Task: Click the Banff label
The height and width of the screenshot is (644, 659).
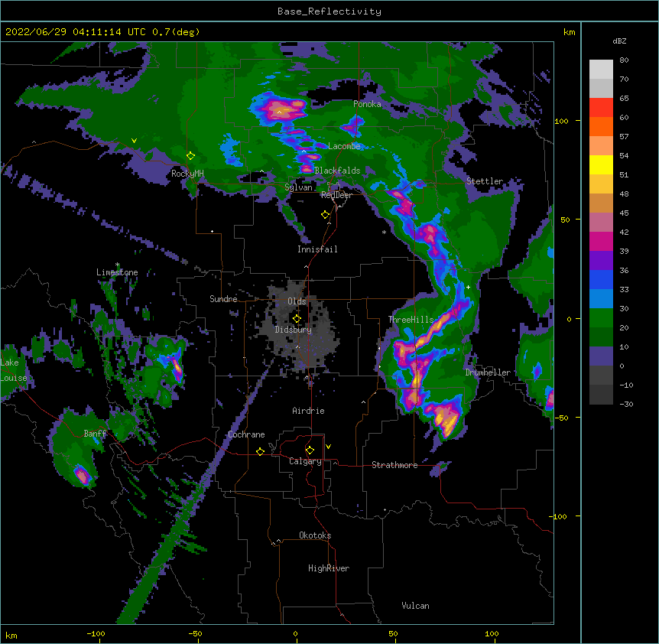Action: (95, 434)
